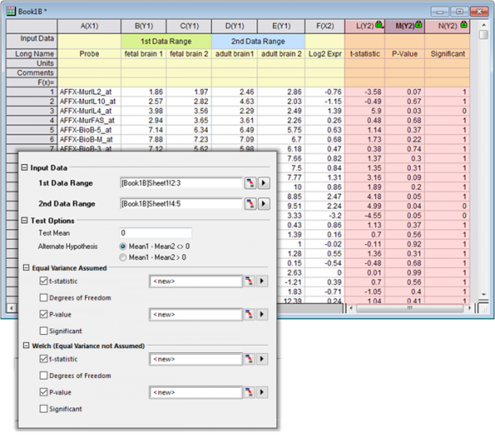Image resolution: width=495 pixels, height=448 pixels.
Task: Open arrow menu for Welch P-value output
Action: [x=262, y=393]
